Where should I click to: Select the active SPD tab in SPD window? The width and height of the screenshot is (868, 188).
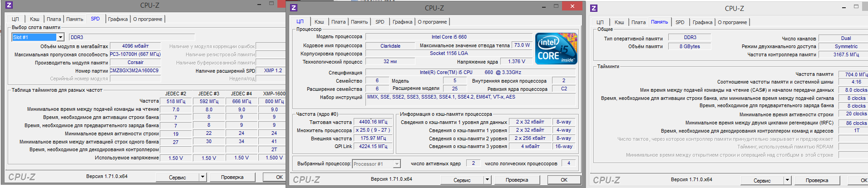point(95,19)
